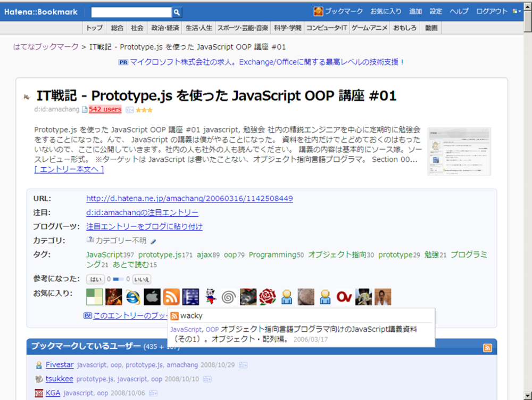Open the 総合 category tab
This screenshot has height=400, width=532.
pos(117,28)
